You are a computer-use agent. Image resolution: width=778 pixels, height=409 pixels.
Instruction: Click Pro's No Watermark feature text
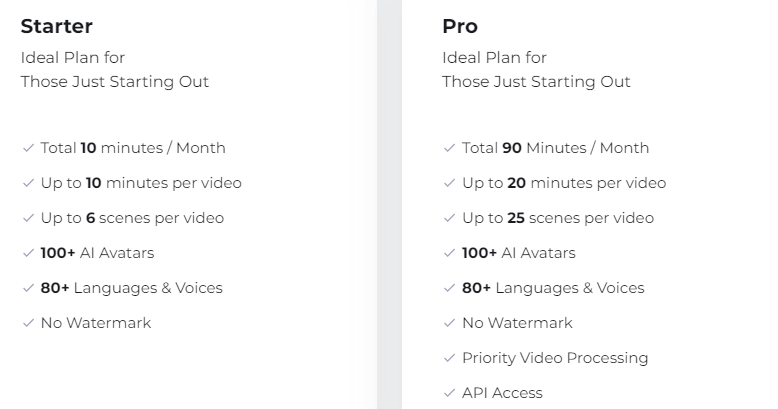(x=518, y=323)
